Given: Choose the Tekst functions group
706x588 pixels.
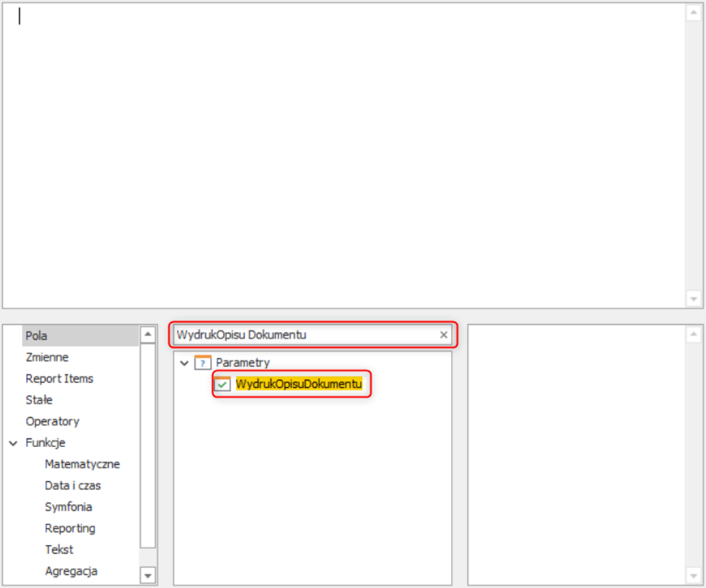Looking at the screenshot, I should 59,549.
